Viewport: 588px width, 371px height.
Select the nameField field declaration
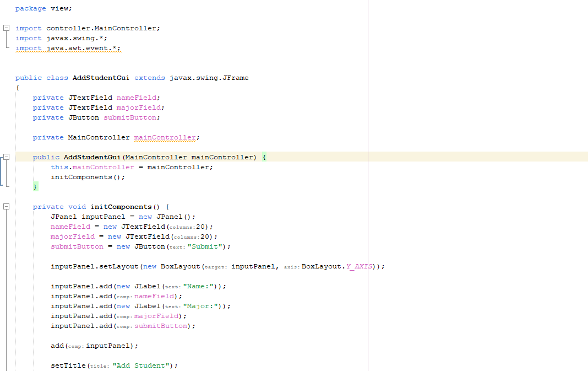(x=136, y=97)
